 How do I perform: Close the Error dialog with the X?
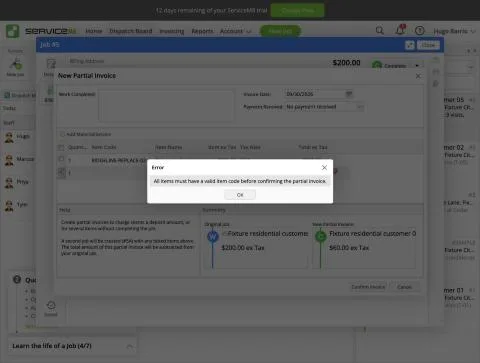[324, 167]
